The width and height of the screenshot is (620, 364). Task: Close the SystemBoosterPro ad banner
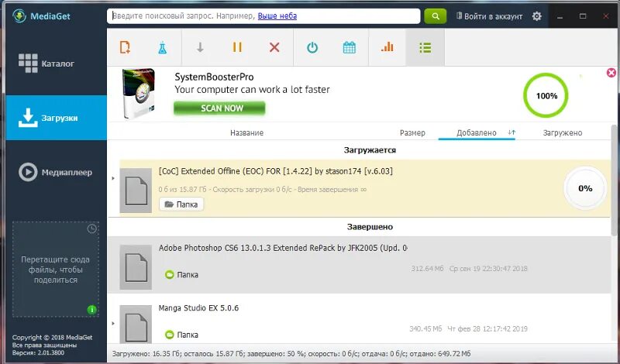coord(611,73)
